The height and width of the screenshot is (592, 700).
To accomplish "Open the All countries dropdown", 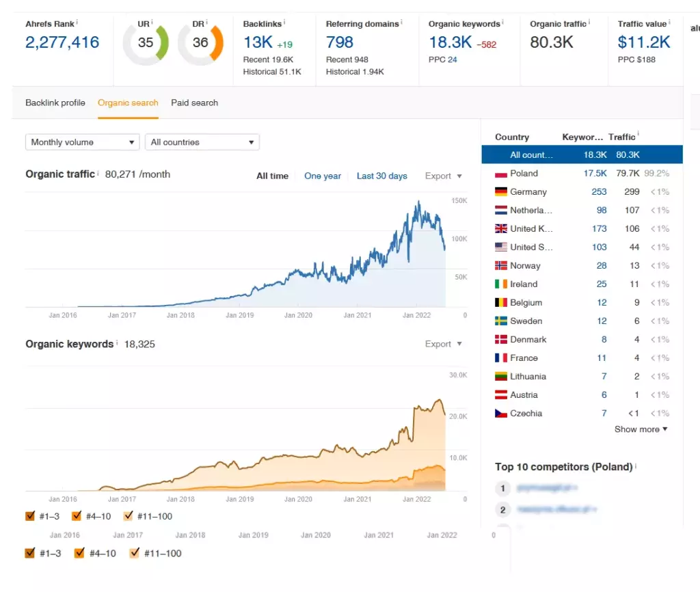I will 202,142.
